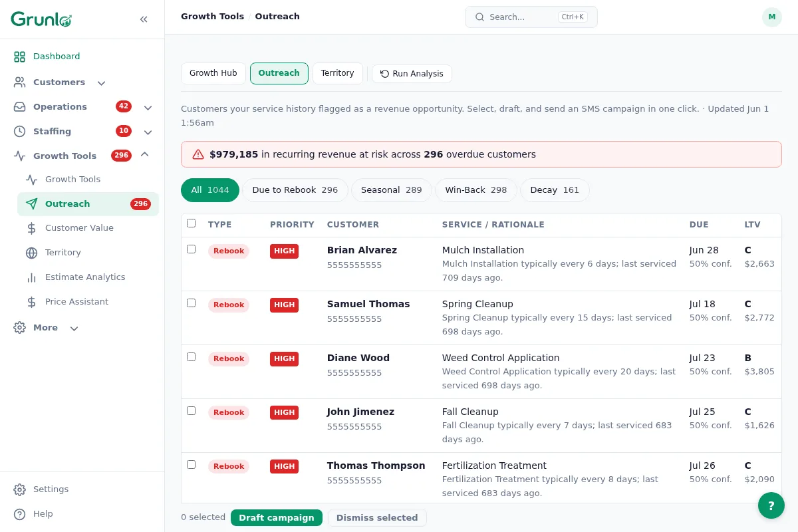This screenshot has height=532, width=798.
Task: Click the Outreach 296 sidebar badge
Action: tap(140, 204)
